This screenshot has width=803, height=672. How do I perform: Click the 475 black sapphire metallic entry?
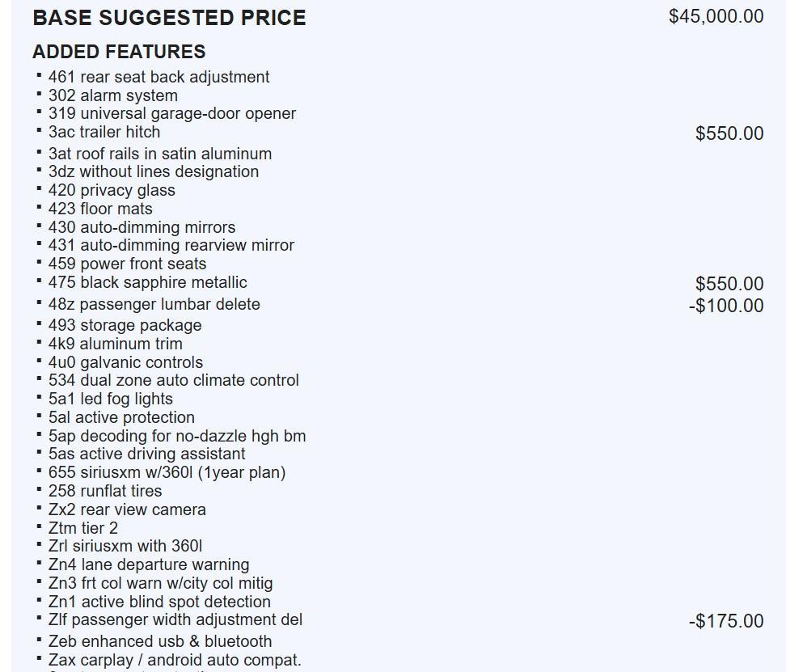point(147,282)
